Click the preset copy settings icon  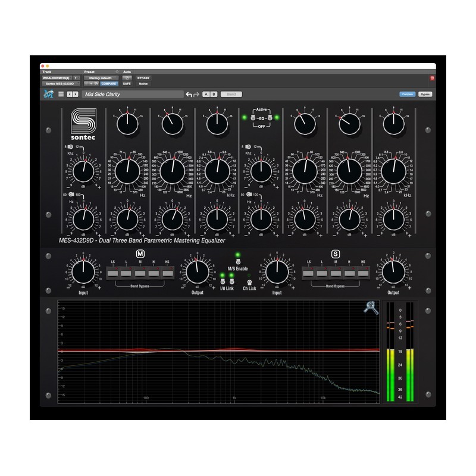tap(96, 83)
